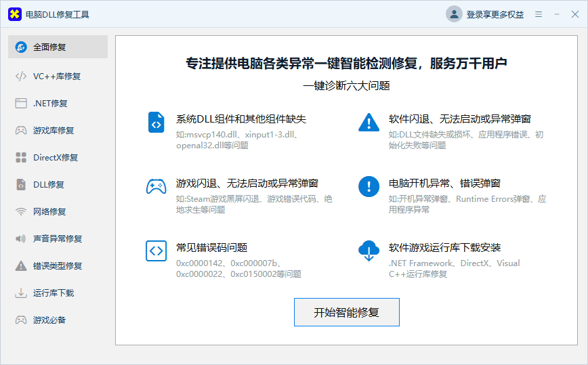Click the 电脑DLL修复工具 window title
Image resolution: width=588 pixels, height=365 pixels.
coord(58,15)
